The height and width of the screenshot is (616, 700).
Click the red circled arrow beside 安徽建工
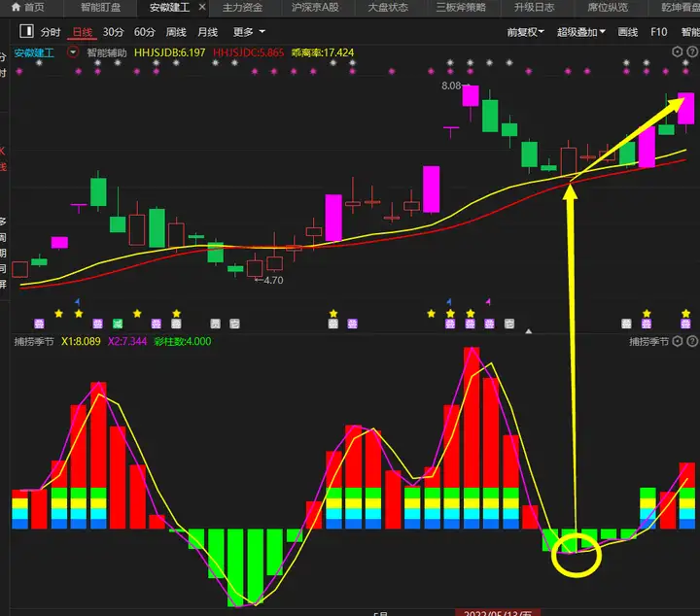pyautogui.click(x=73, y=52)
